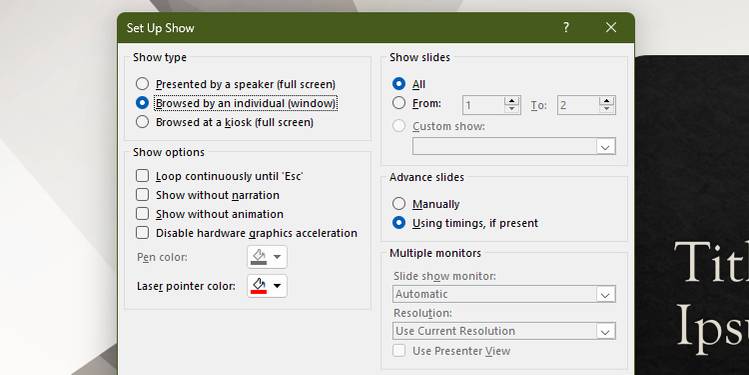The image size is (749, 375).
Task: Open the Custom show dropdown
Action: (x=514, y=146)
